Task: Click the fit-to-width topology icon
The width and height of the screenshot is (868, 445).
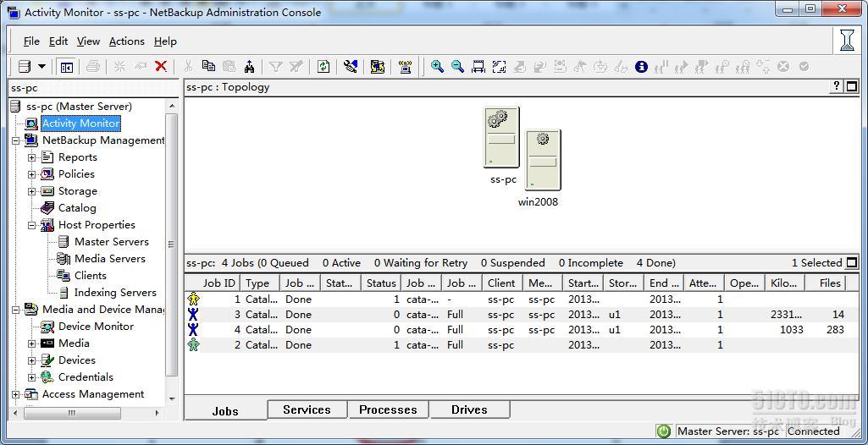Action: (478, 67)
